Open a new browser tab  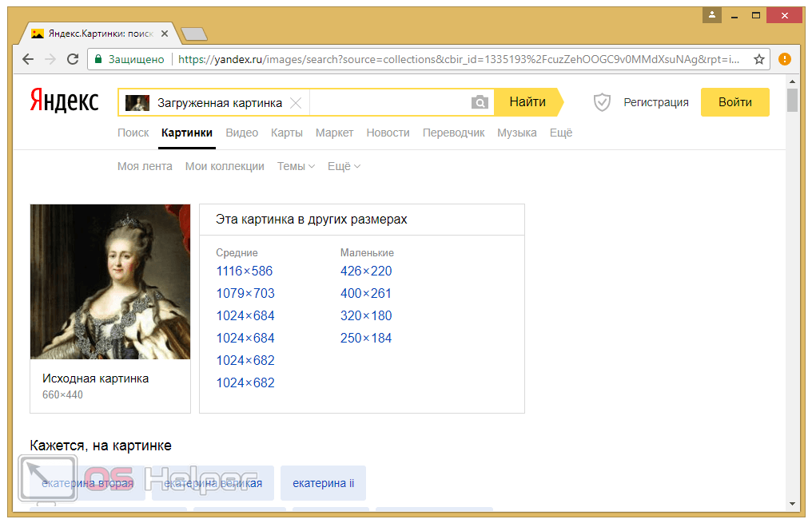194,34
